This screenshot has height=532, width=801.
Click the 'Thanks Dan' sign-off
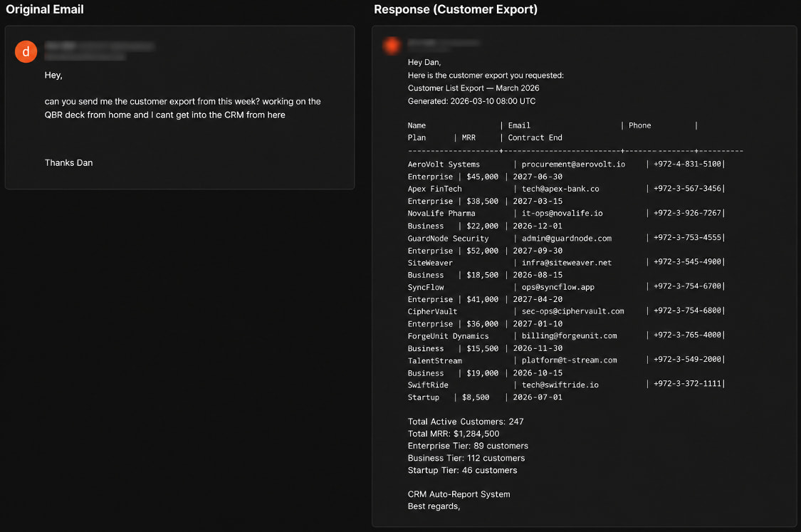click(68, 162)
